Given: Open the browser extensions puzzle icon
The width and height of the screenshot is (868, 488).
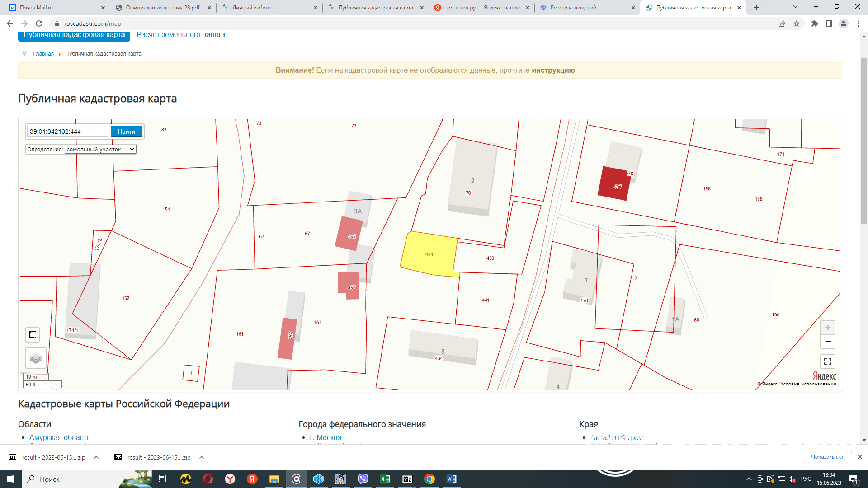Looking at the screenshot, I should tap(814, 23).
